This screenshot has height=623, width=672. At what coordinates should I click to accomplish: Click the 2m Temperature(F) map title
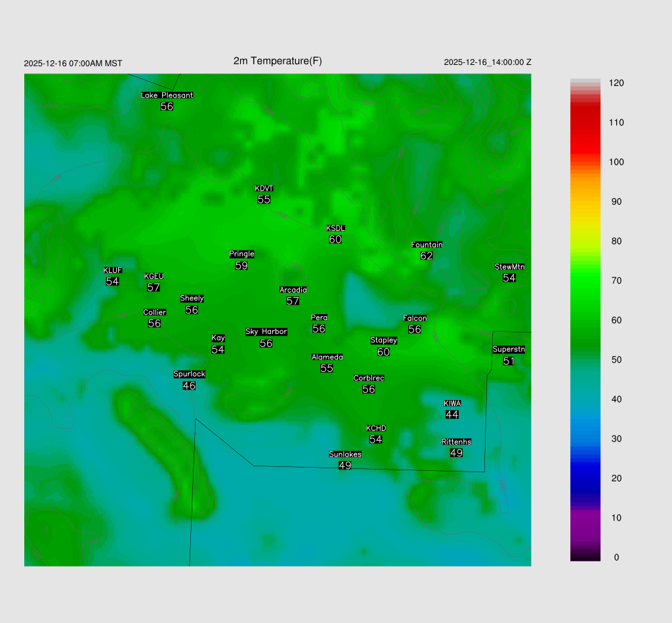pyautogui.click(x=278, y=61)
